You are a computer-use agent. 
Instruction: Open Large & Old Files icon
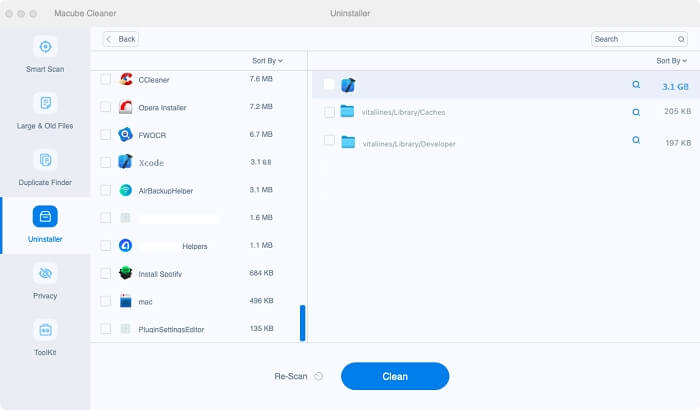(45, 103)
